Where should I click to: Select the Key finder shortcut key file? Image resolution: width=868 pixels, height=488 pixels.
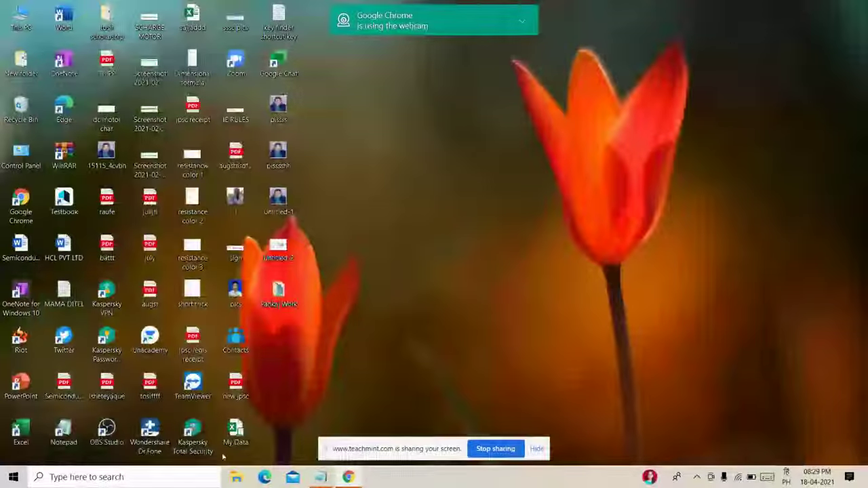(279, 22)
